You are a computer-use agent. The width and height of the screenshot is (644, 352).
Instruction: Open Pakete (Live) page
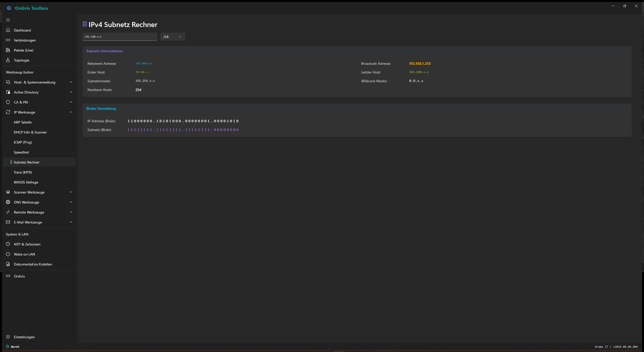coord(39,50)
